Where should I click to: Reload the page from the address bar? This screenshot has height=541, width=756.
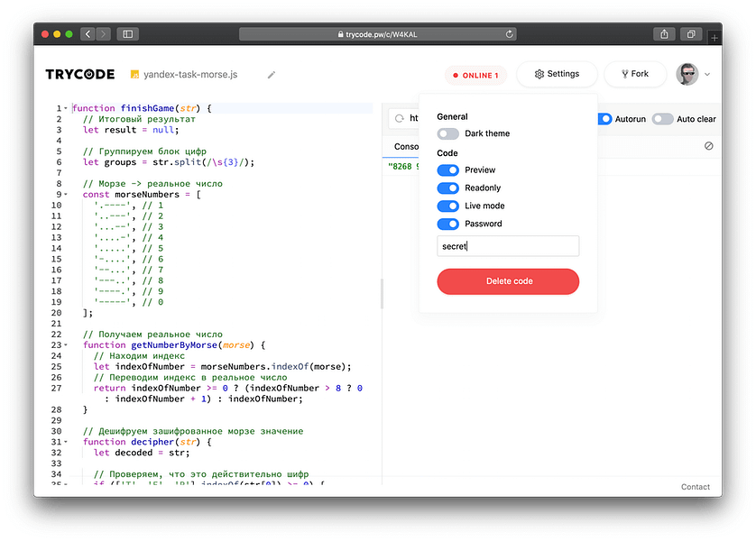click(509, 34)
